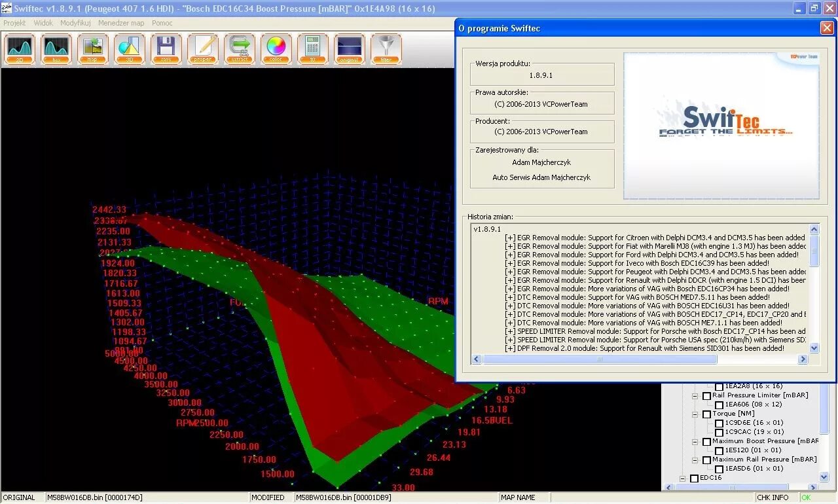Click the map tree scroll down arrow
The height and width of the screenshot is (504, 838).
[x=824, y=478]
